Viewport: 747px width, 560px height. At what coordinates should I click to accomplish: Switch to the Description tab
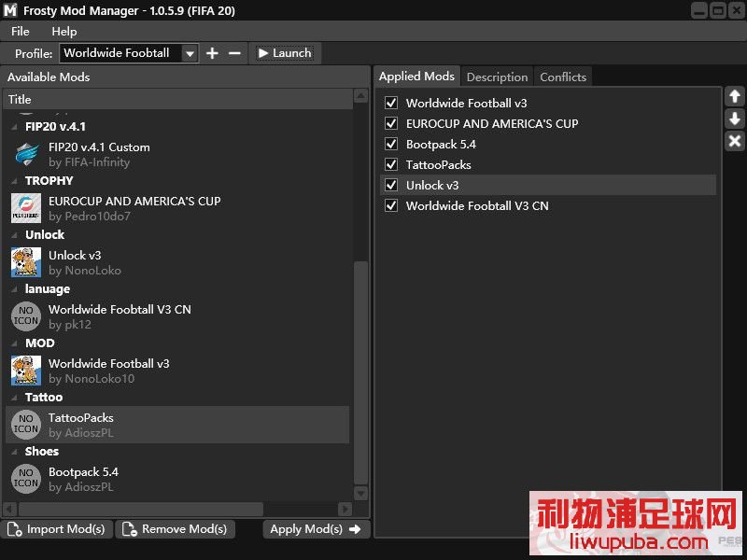tap(497, 77)
